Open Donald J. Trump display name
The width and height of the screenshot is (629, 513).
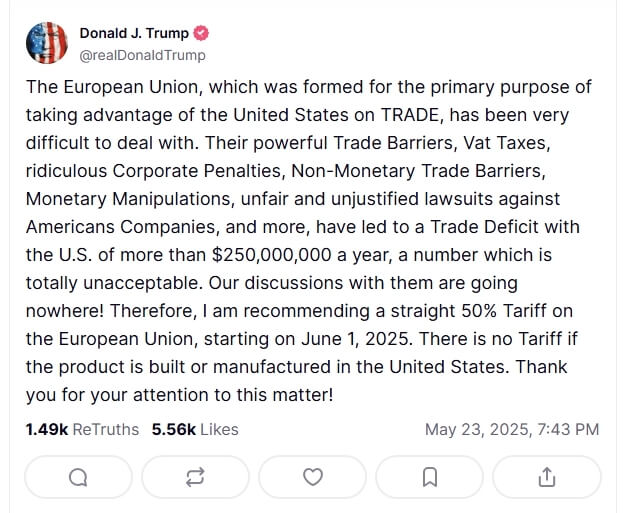134,33
